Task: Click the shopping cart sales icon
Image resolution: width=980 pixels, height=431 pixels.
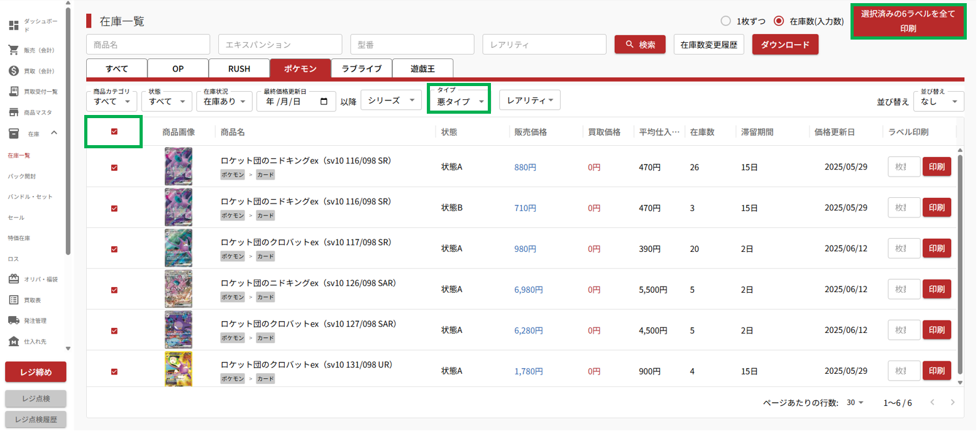Action: (x=13, y=50)
